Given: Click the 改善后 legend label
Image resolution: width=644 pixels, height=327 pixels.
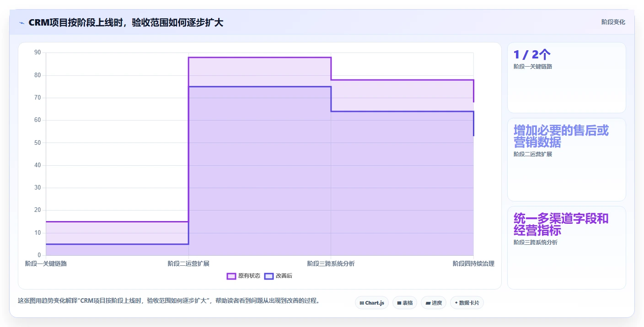Looking at the screenshot, I should coord(284,276).
